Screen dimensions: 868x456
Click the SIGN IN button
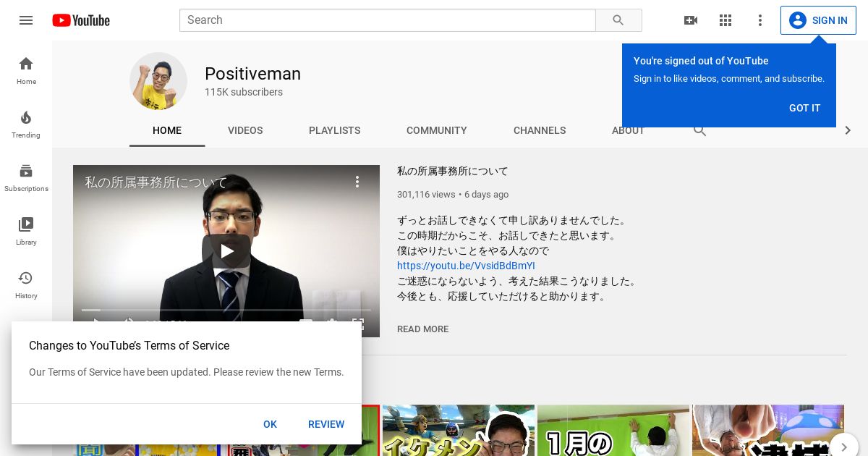(x=818, y=20)
